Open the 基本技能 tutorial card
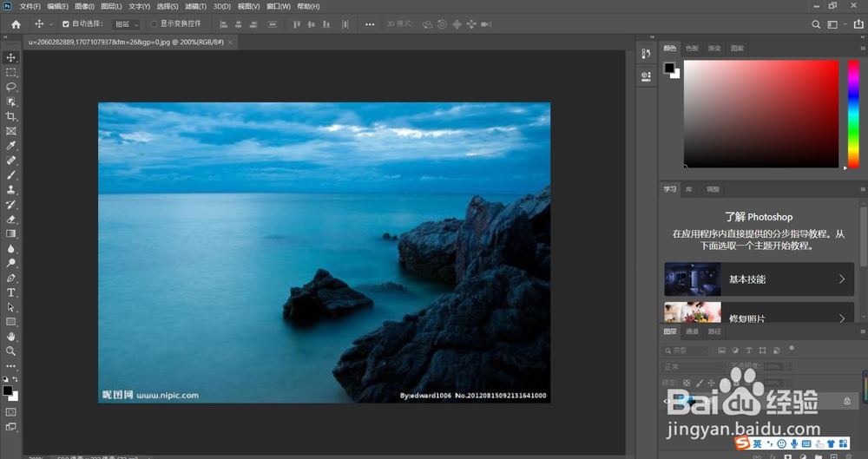Viewport: 868px width, 459px height. [759, 279]
